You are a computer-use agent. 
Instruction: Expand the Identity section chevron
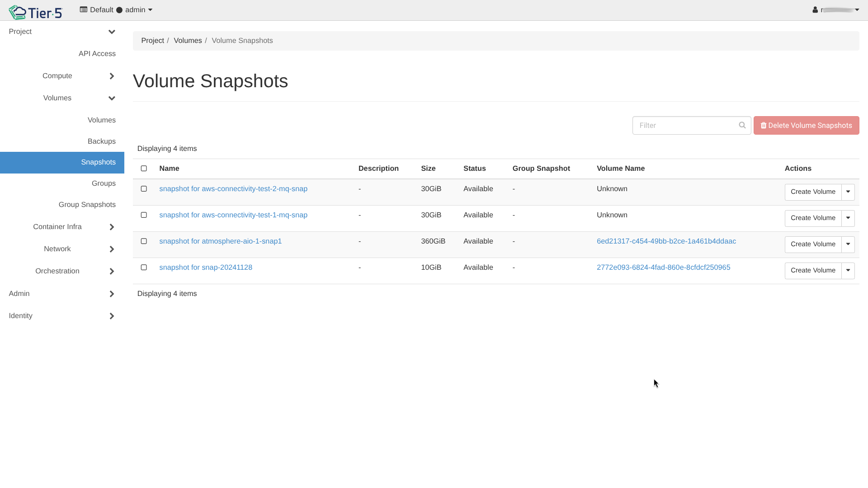(112, 316)
